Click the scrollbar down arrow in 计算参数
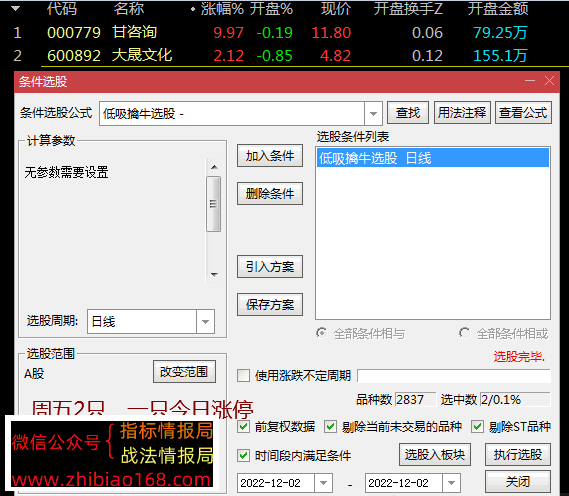Viewport: 569px width, 496px height. coord(214,274)
